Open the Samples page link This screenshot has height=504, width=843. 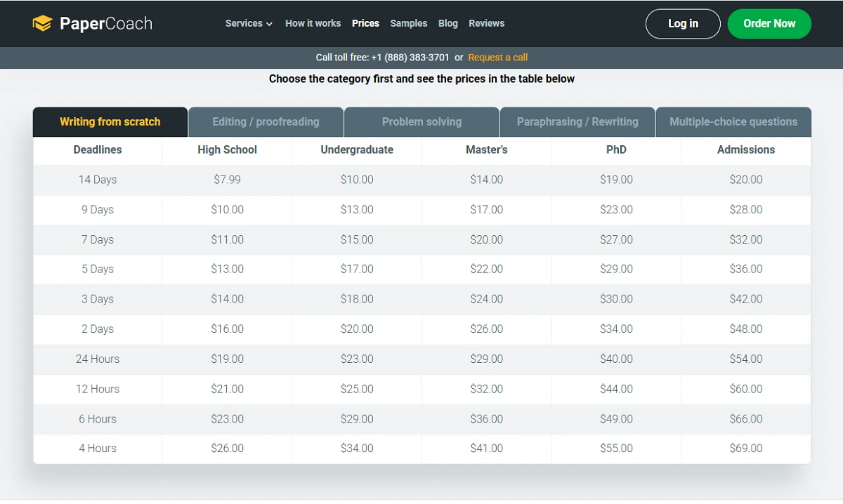(408, 23)
